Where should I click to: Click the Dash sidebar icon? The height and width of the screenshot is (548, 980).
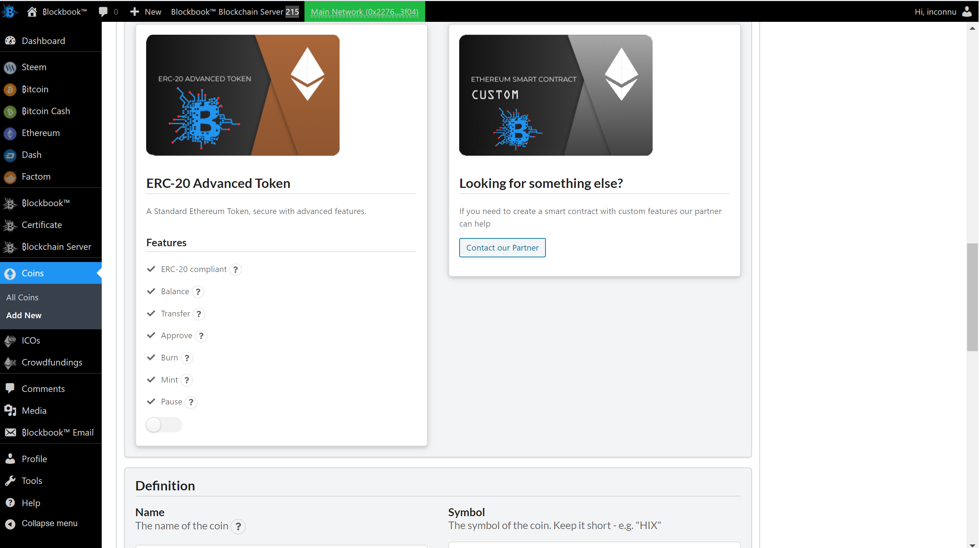coord(10,155)
